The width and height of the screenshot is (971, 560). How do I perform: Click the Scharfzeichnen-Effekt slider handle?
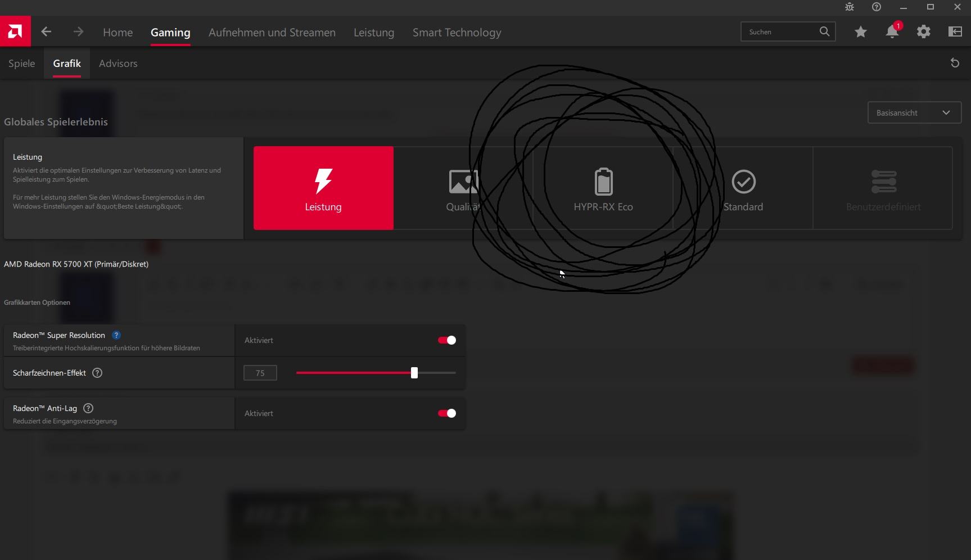coord(414,373)
